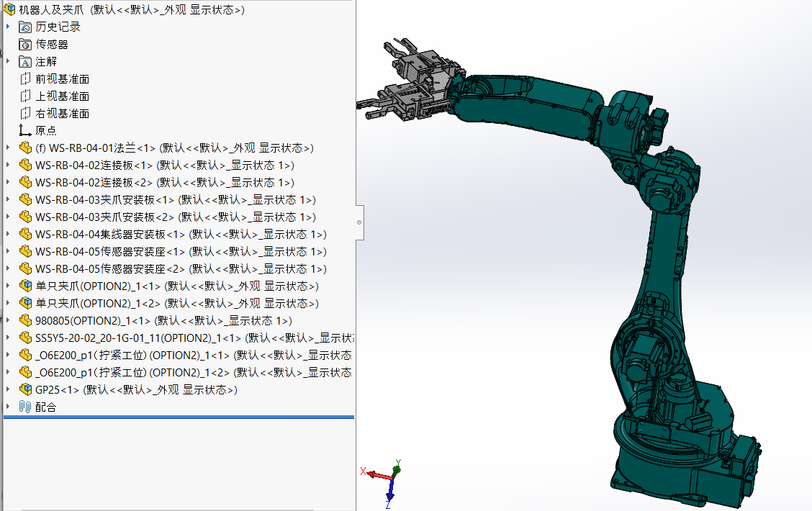Image resolution: width=812 pixels, height=511 pixels.
Task: Expand 980805(OPTION2)_1<1> node
Action: 8,320
